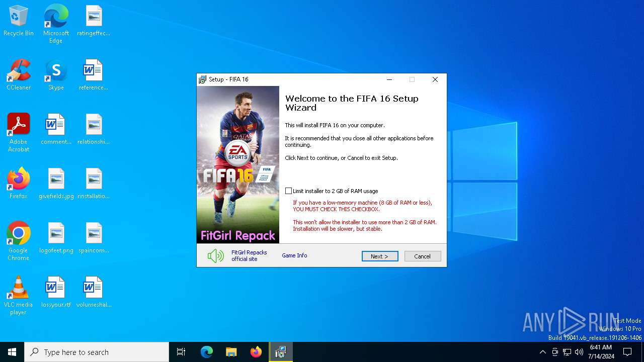Image resolution: width=644 pixels, height=362 pixels.
Task: Click the setup icon in title bar
Action: point(202,79)
